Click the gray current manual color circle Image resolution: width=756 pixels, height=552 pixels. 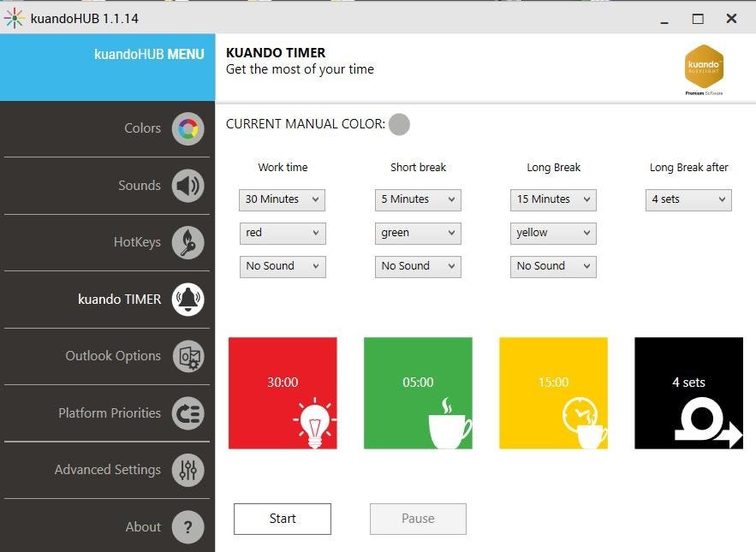pyautogui.click(x=399, y=124)
